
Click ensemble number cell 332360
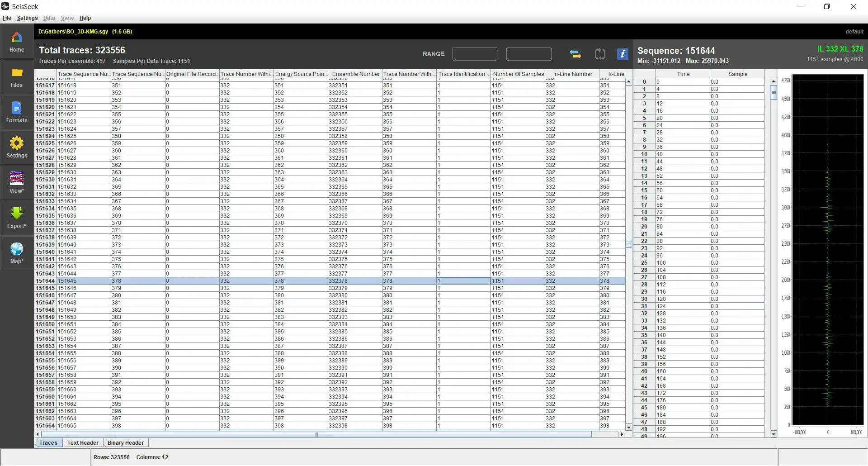click(x=355, y=151)
